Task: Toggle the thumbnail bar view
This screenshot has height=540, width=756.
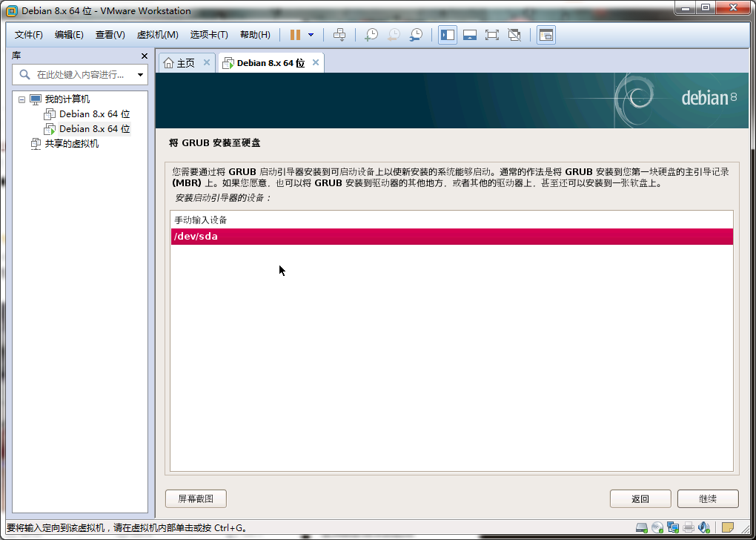Action: coord(470,35)
